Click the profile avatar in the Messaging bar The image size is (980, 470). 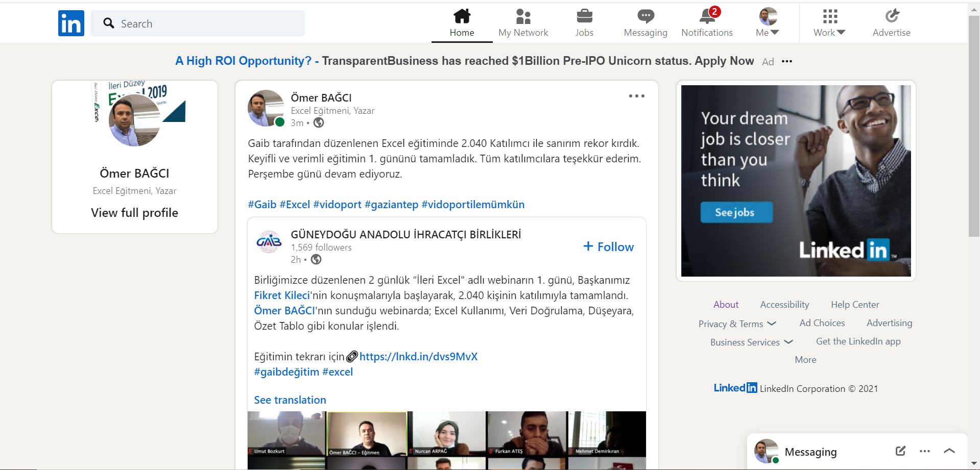(x=767, y=451)
